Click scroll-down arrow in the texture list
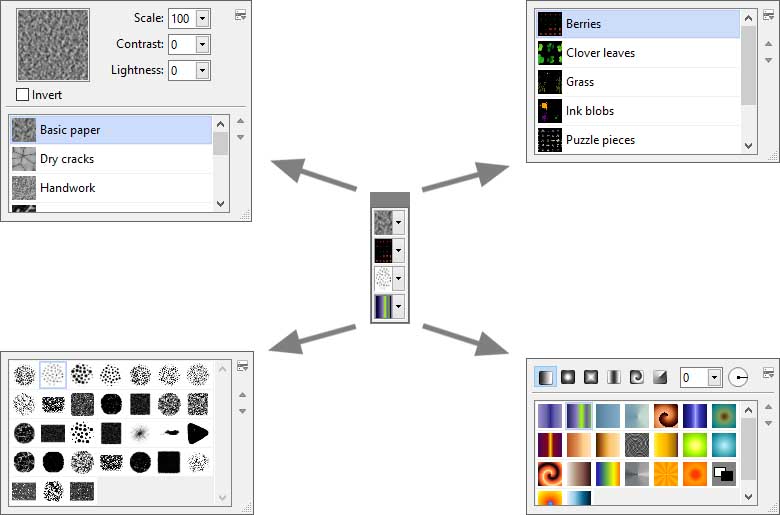Screen dimensions: 780x515 (221, 204)
